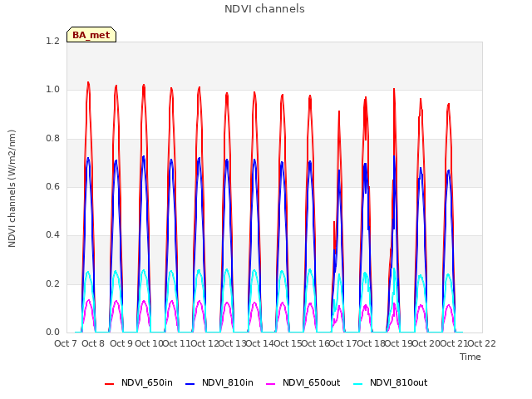Click the Oct 22 x-axis label
Screen dimensions: 532x399
click(x=482, y=343)
